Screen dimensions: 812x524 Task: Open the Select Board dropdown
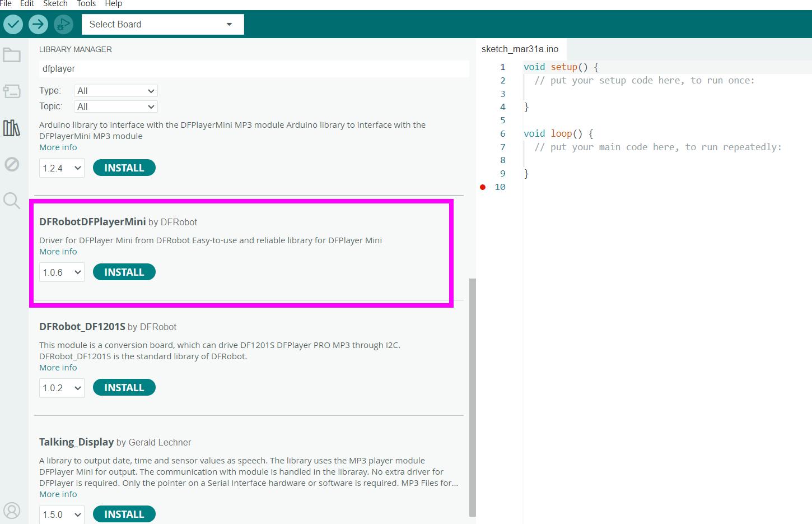point(163,24)
